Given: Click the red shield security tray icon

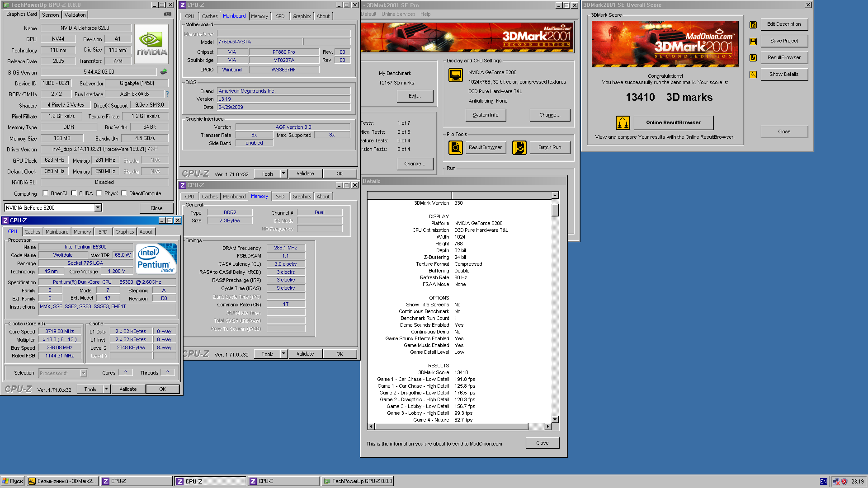Looking at the screenshot, I should 844,482.
